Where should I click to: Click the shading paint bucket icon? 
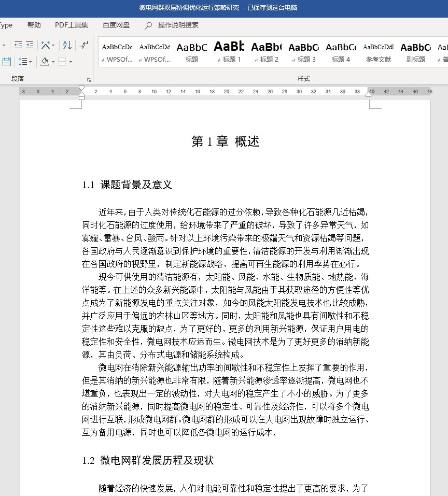45,61
